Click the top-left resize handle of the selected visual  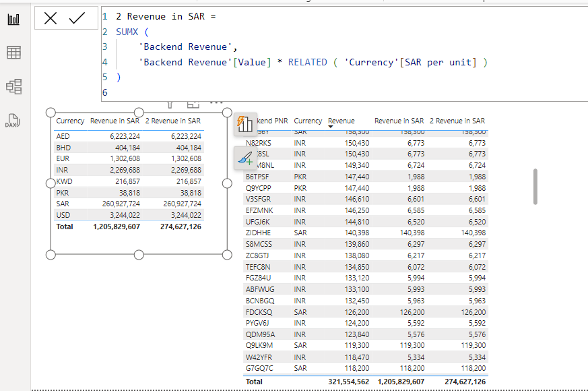(51, 113)
